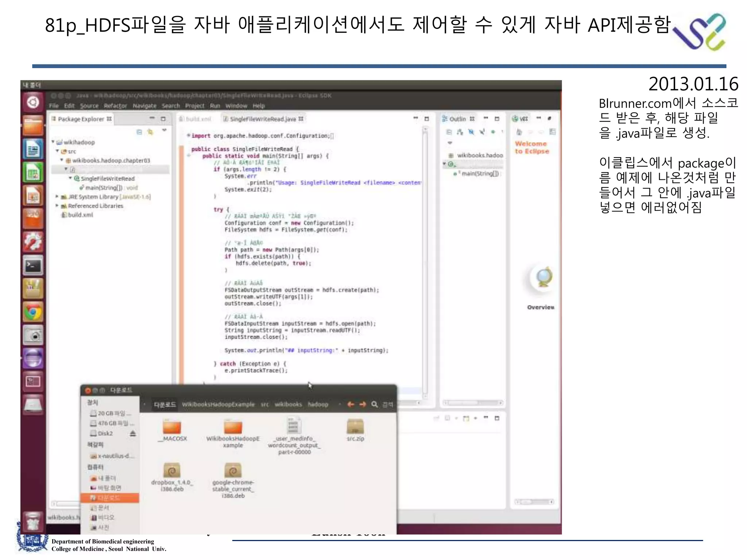Open the Ubuntu Dash home launcher
The height and width of the screenshot is (560, 747).
33,102
